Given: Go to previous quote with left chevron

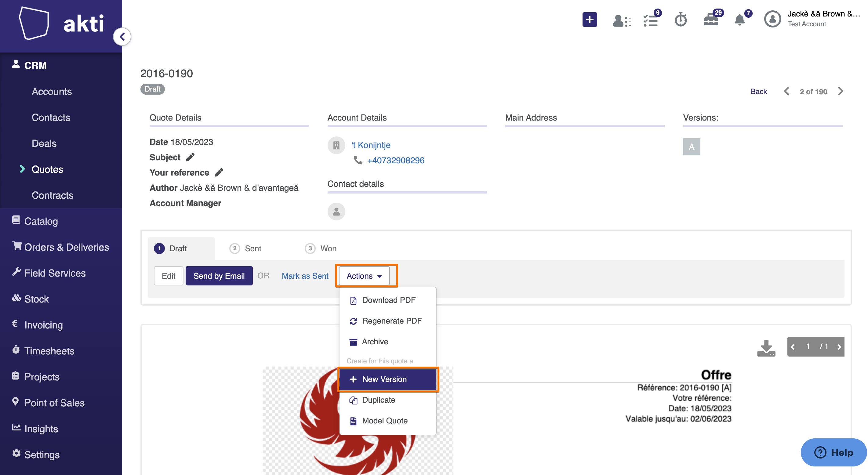Looking at the screenshot, I should tap(787, 91).
